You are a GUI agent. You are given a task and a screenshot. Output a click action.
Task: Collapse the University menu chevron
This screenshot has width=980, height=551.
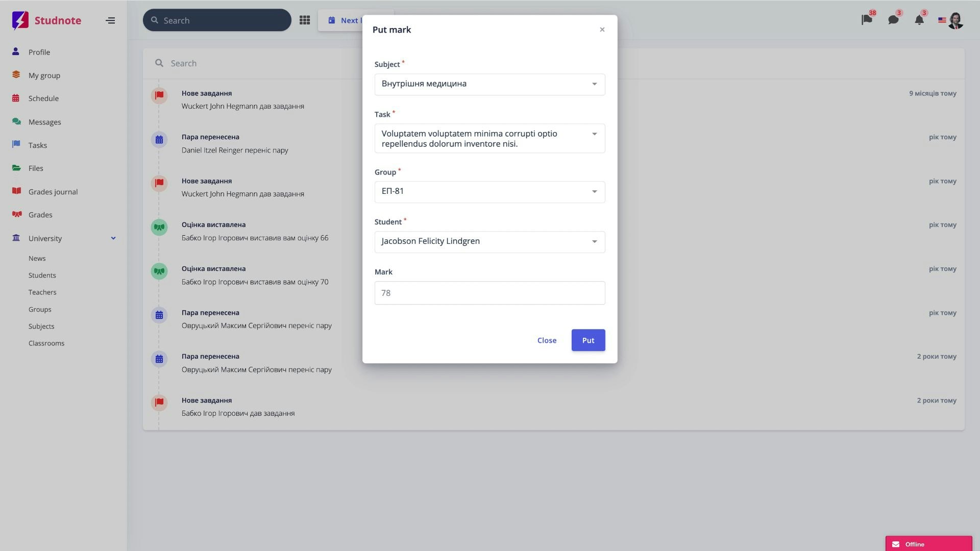[x=113, y=238]
